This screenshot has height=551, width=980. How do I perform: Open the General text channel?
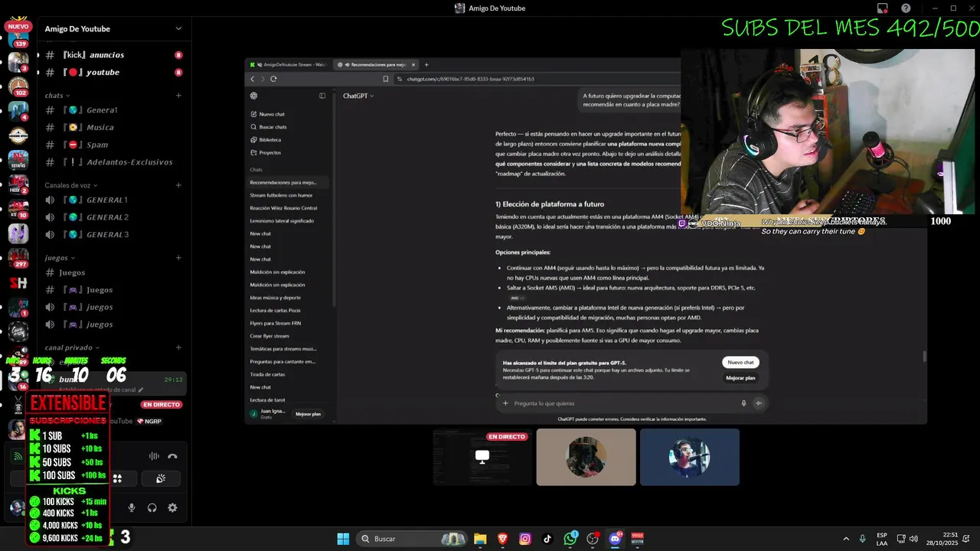click(113, 110)
